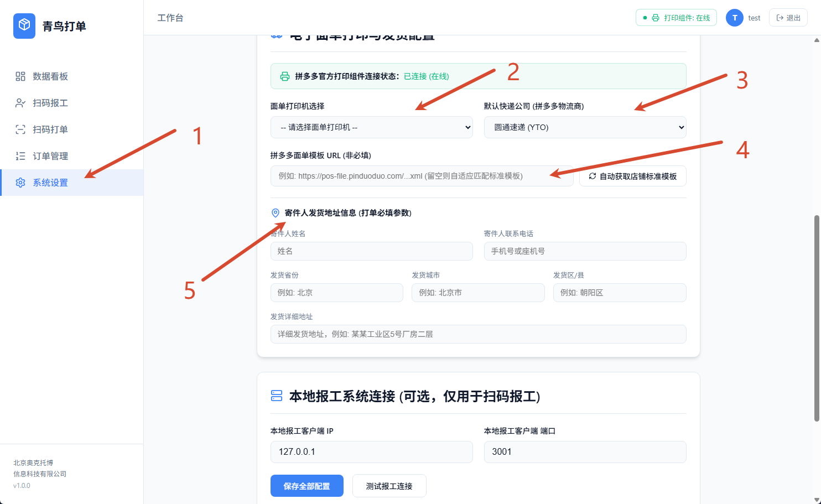The height and width of the screenshot is (504, 821).
Task: Click the 扫码打单 scan frame icon
Action: 20,129
